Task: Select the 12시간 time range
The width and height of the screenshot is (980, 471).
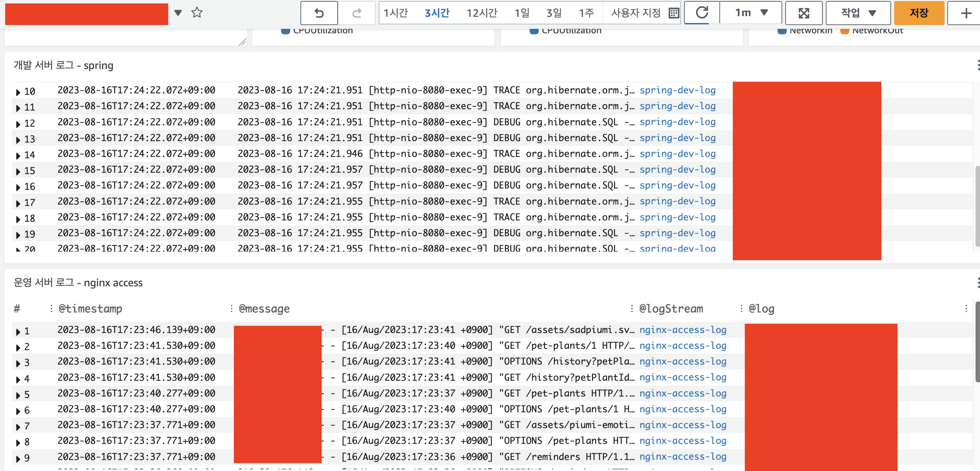Action: 481,13
